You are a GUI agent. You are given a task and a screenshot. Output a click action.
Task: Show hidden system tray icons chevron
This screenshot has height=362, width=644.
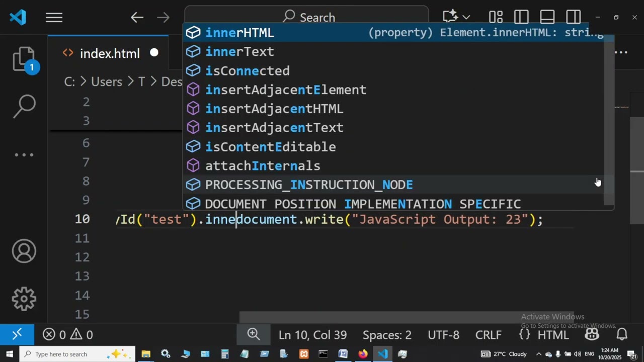(539, 354)
